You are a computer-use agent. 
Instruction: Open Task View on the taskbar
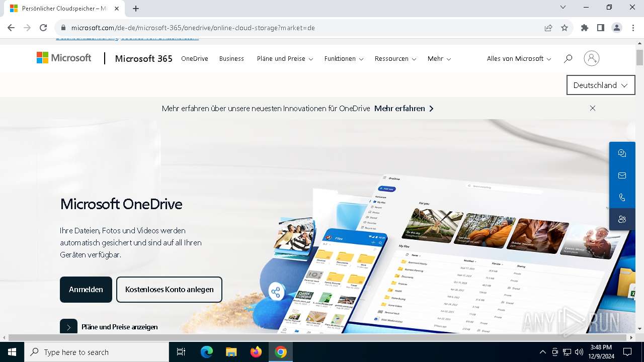[181, 352]
